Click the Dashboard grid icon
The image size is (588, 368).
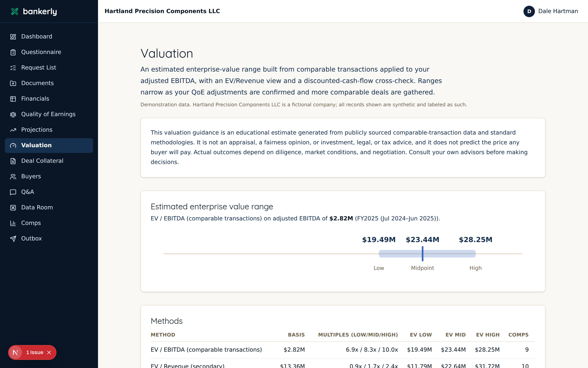pyautogui.click(x=13, y=37)
